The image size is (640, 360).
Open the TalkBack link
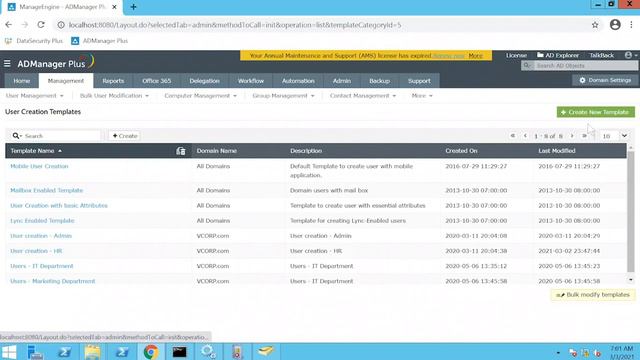point(602,55)
